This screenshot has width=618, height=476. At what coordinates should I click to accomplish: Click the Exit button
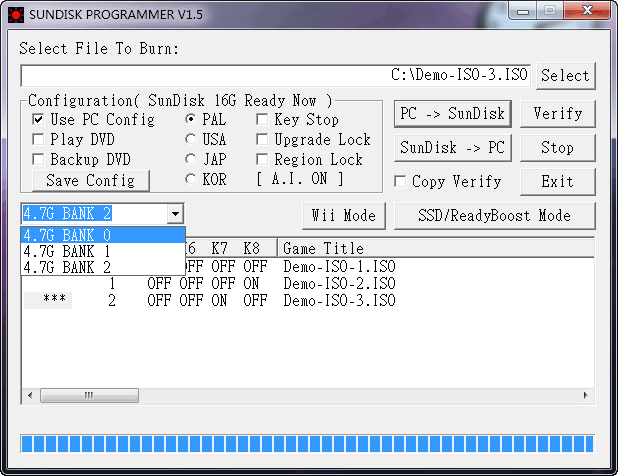(558, 182)
